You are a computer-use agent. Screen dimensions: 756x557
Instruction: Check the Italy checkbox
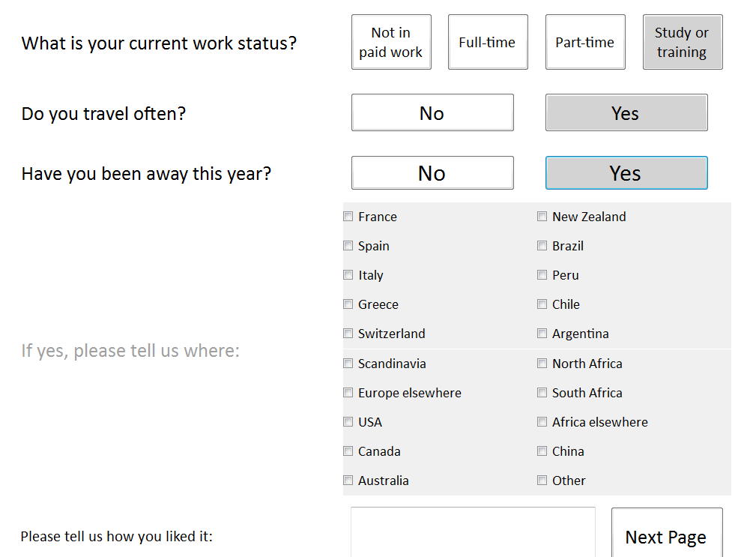pos(348,275)
